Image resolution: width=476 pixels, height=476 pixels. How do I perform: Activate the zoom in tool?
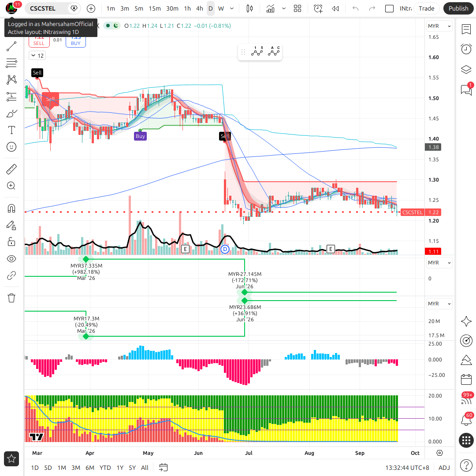(11, 186)
